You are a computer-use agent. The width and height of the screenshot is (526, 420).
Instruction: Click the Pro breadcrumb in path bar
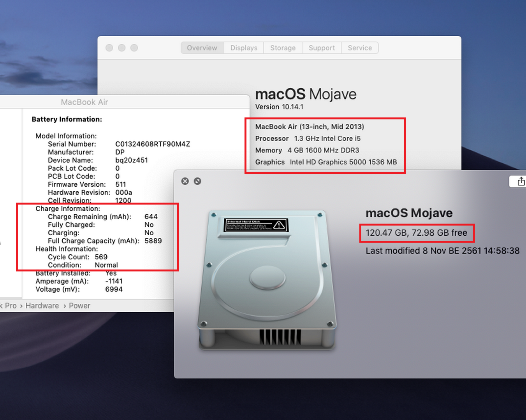pos(11,306)
